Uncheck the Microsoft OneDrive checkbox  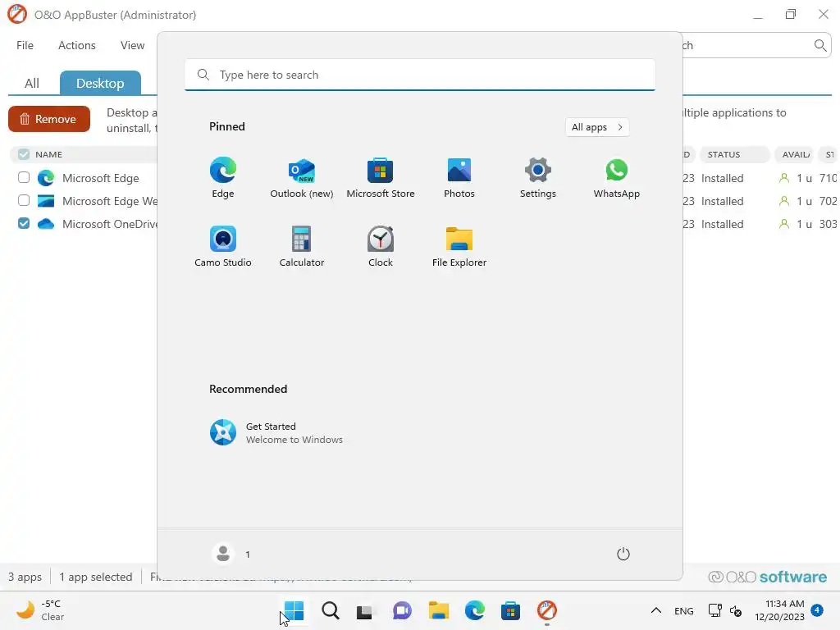[x=24, y=223]
